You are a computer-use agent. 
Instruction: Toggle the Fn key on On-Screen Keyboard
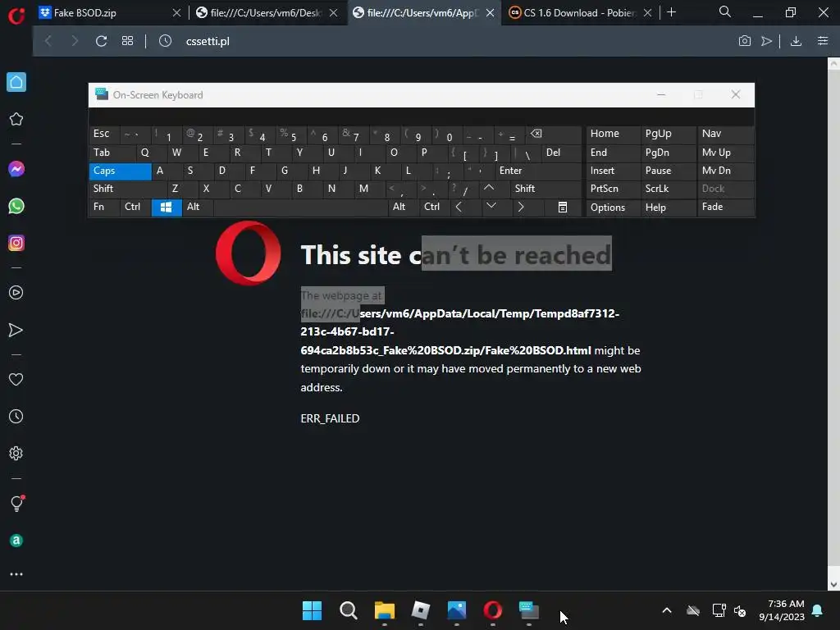(104, 208)
